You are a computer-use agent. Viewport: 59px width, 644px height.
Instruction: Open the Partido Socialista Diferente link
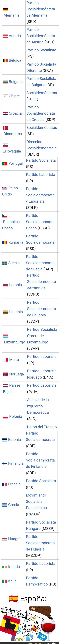click(41, 67)
